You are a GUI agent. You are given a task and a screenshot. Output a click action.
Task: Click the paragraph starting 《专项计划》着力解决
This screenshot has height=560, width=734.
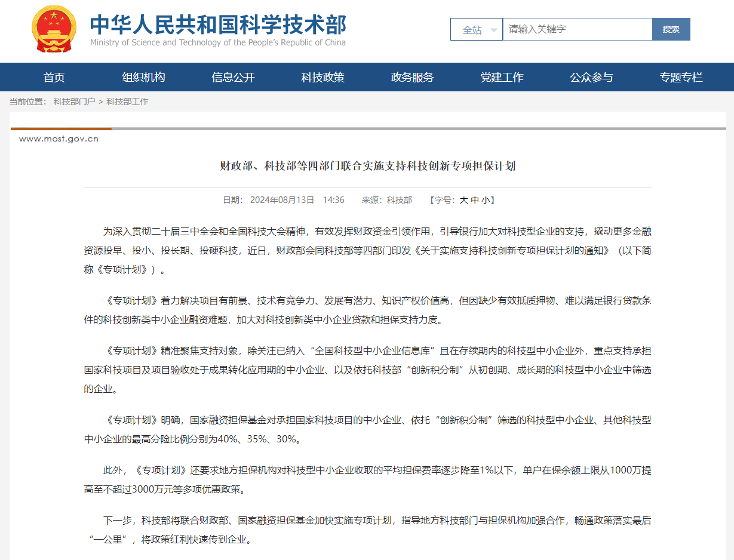click(x=368, y=310)
